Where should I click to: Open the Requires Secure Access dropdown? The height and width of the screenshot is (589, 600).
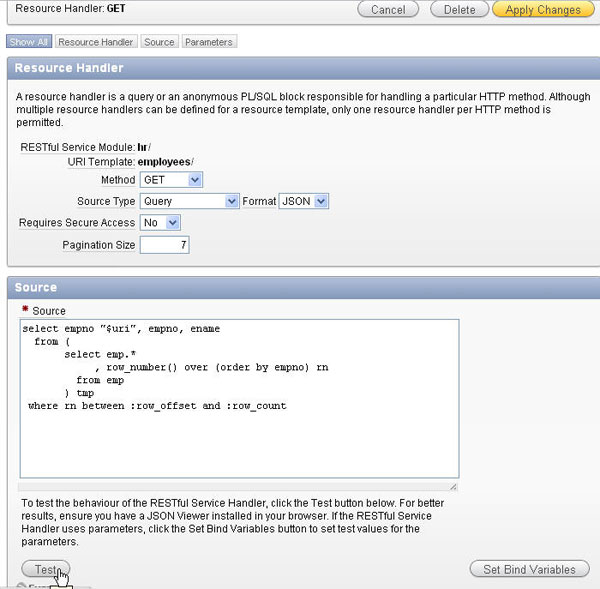pyautogui.click(x=160, y=223)
